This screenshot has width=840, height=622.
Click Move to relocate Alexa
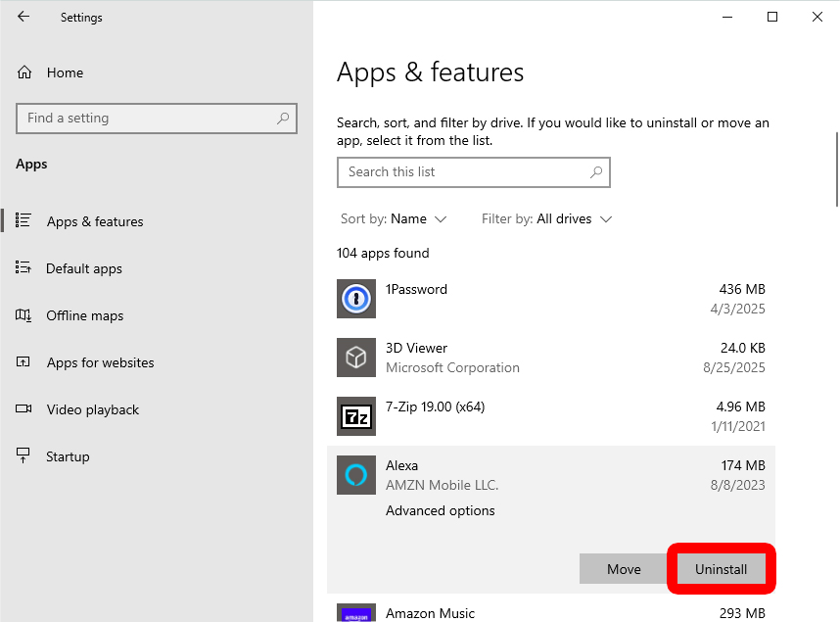[624, 568]
